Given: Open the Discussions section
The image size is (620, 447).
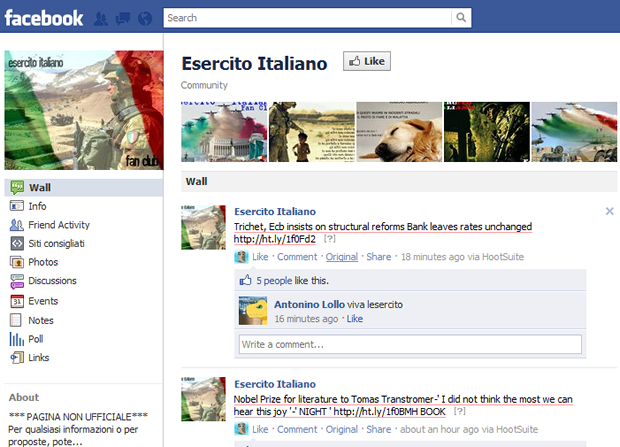Looking at the screenshot, I should coord(52,280).
